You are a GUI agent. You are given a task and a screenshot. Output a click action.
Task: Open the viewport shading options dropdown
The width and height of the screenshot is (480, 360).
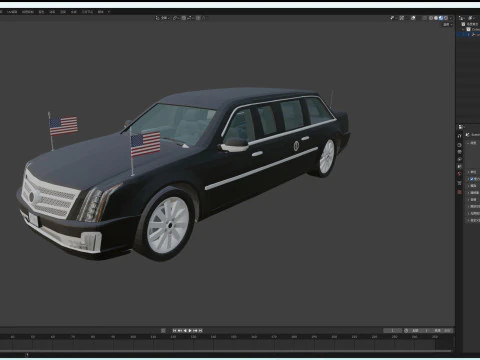coord(451,18)
